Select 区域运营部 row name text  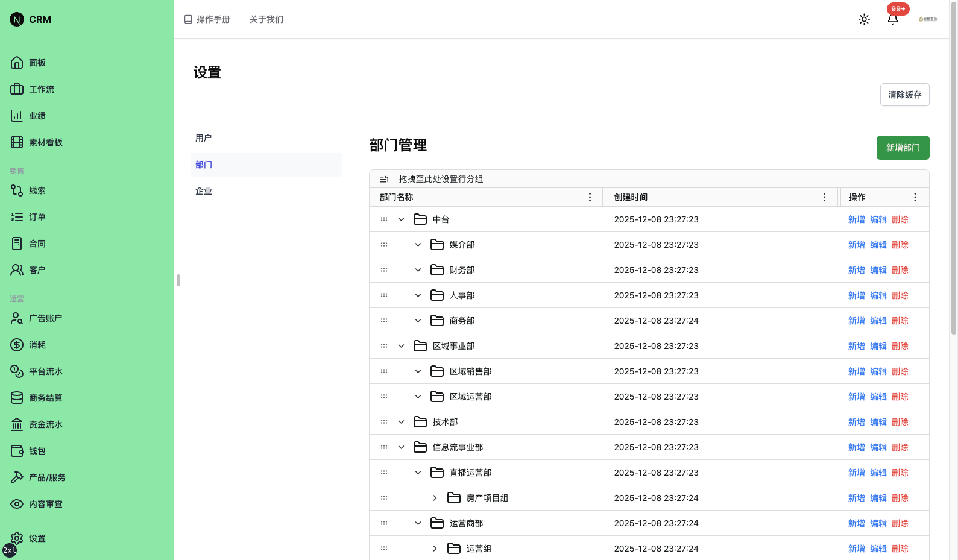pyautogui.click(x=470, y=397)
